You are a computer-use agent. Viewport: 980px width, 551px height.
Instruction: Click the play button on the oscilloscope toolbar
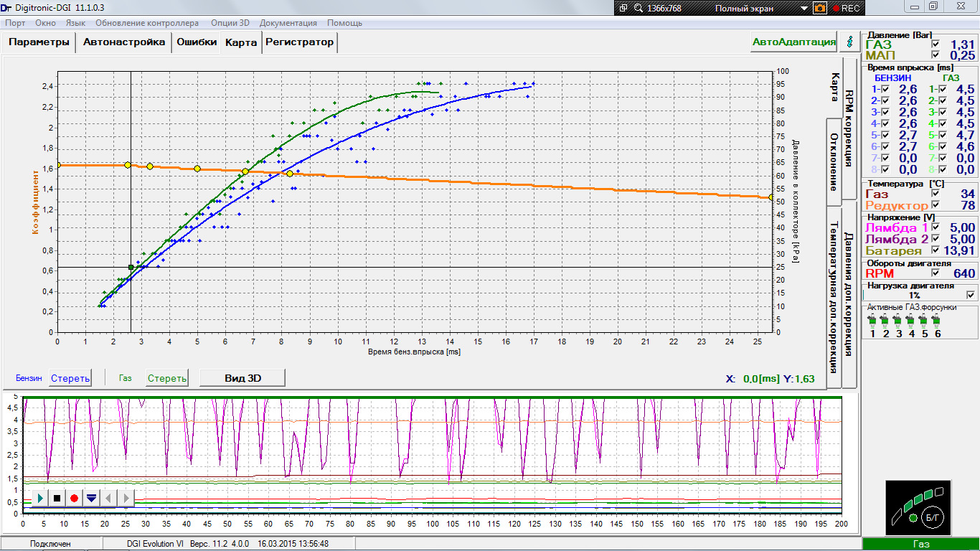(41, 497)
